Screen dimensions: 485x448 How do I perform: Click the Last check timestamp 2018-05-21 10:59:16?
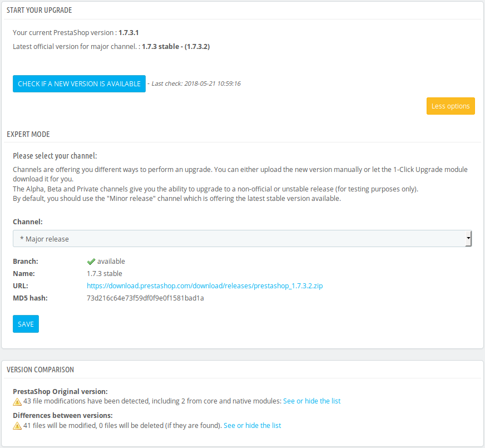(x=212, y=83)
